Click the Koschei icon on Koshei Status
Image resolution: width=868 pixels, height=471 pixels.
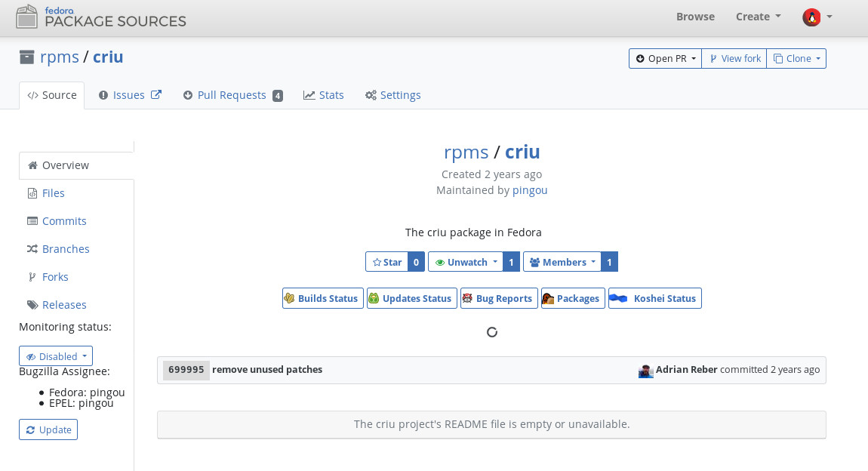point(617,298)
